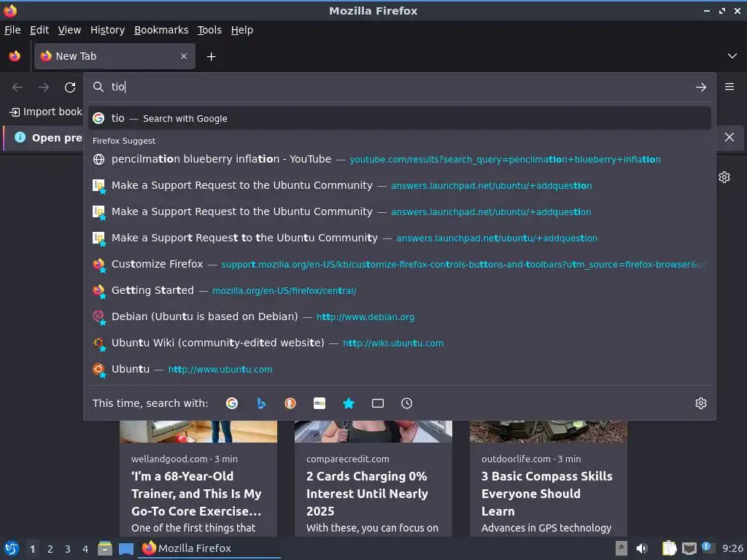747x560 pixels.
Task: Click the network monitor tray icon
Action: [689, 548]
